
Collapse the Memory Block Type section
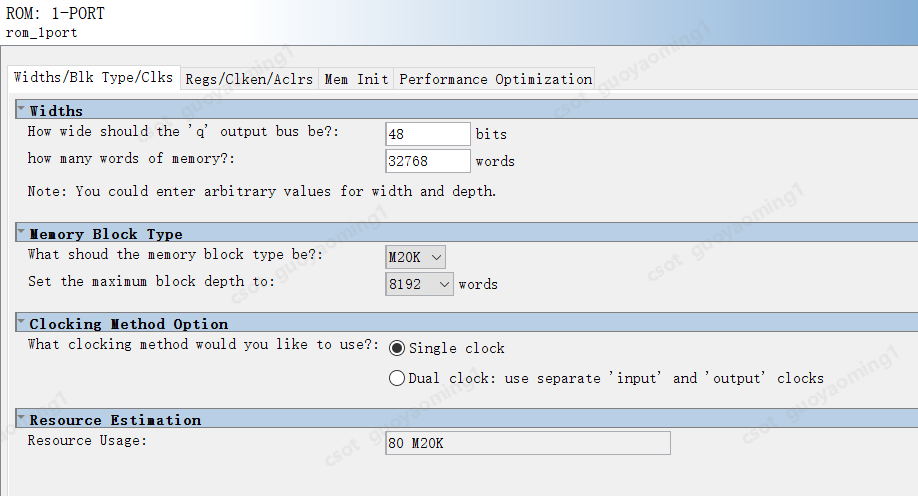click(21, 232)
